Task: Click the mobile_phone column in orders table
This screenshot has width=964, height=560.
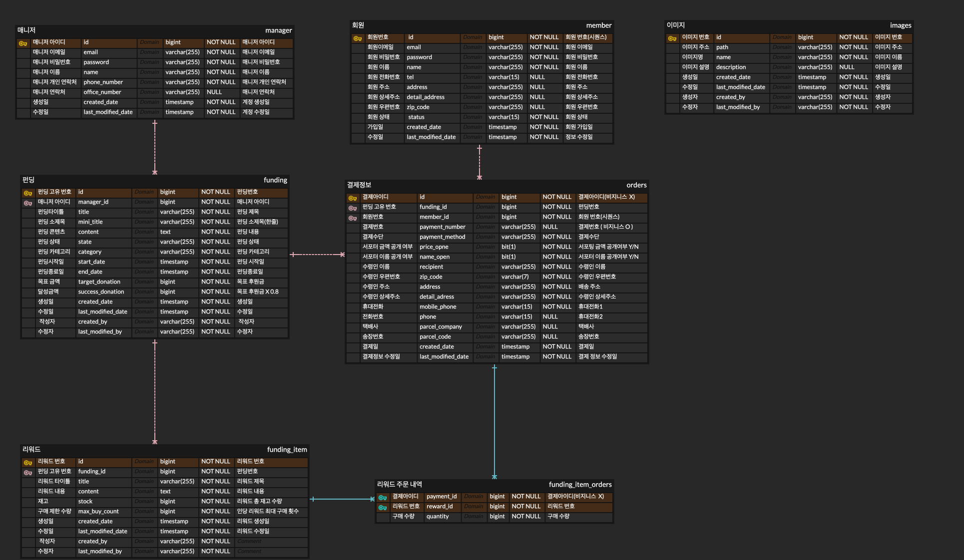Action: coord(438,307)
